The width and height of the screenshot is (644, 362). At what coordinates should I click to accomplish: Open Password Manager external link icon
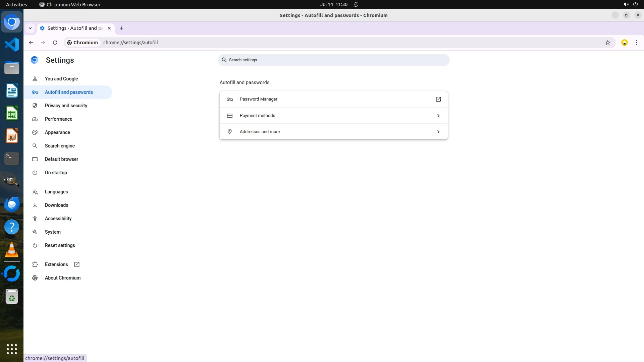(438, 99)
